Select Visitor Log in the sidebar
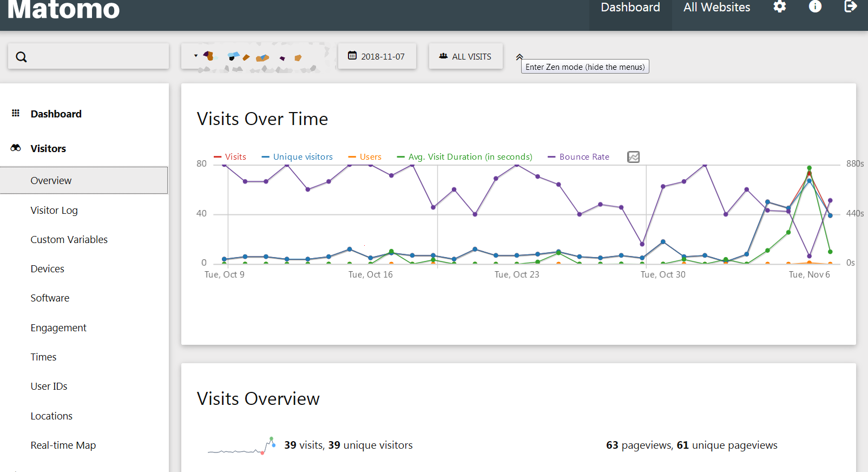 (x=54, y=210)
